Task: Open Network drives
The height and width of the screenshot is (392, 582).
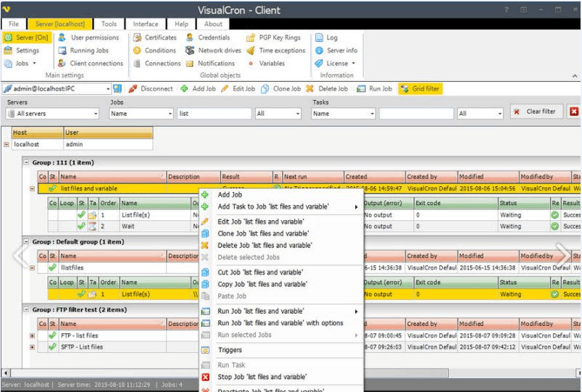Action: point(213,50)
